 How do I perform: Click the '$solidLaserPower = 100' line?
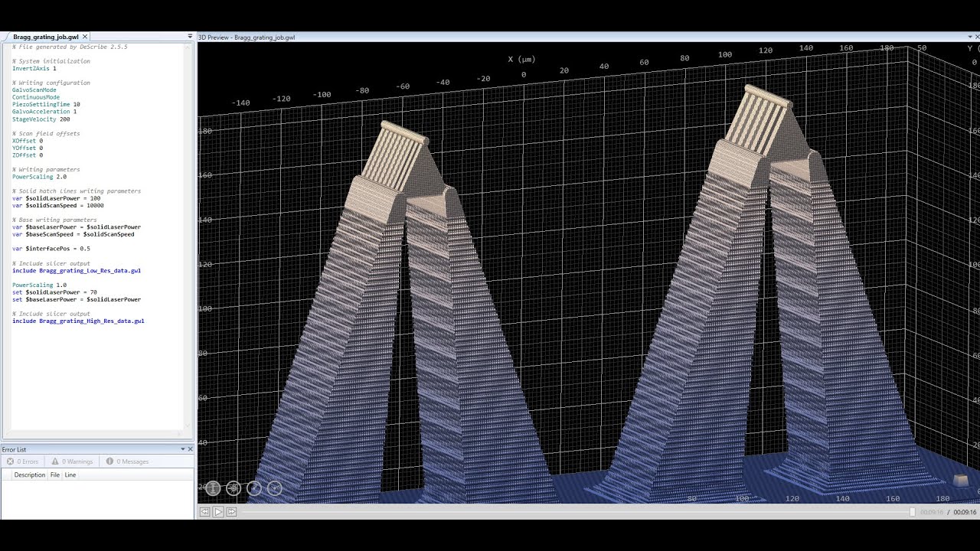[57, 198]
